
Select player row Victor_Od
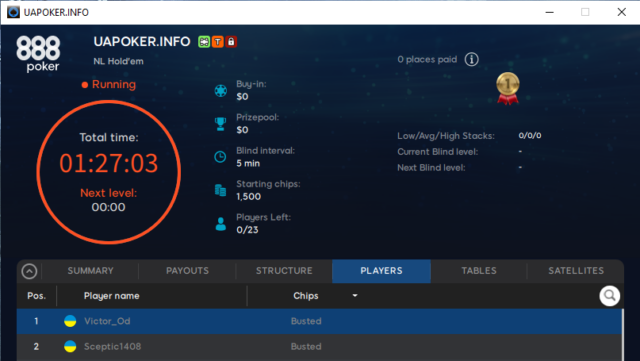coord(319,321)
